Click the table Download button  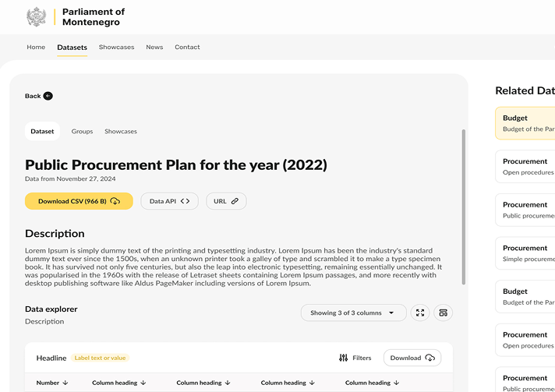coord(412,358)
